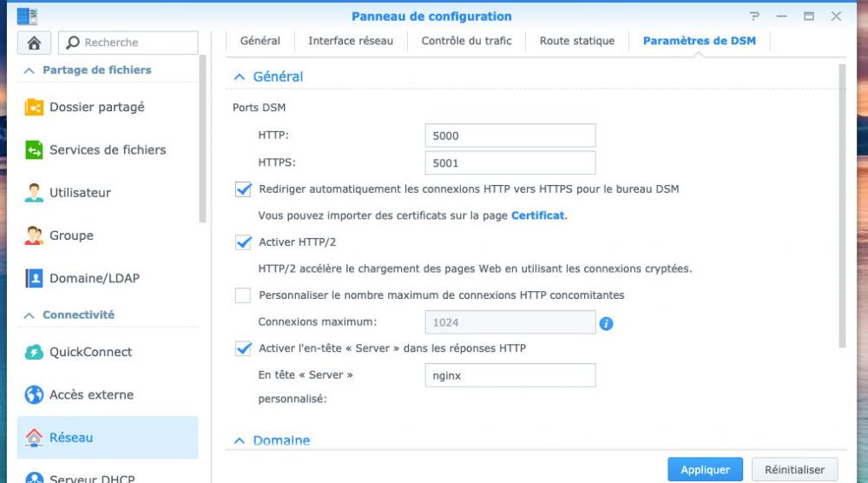Enable custom maximum concurrent HTTP connections
Viewport: 868px width, 483px height.
[x=243, y=295]
